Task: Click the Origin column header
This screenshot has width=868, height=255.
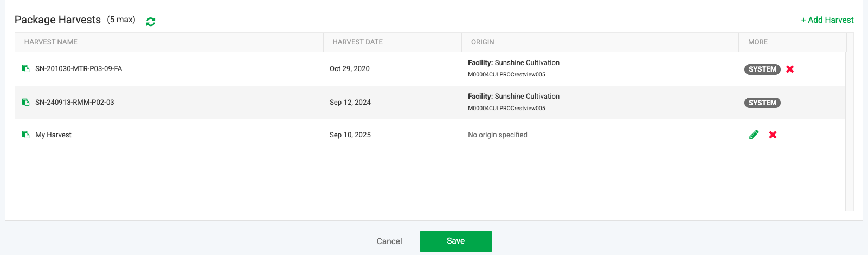Action: [483, 42]
